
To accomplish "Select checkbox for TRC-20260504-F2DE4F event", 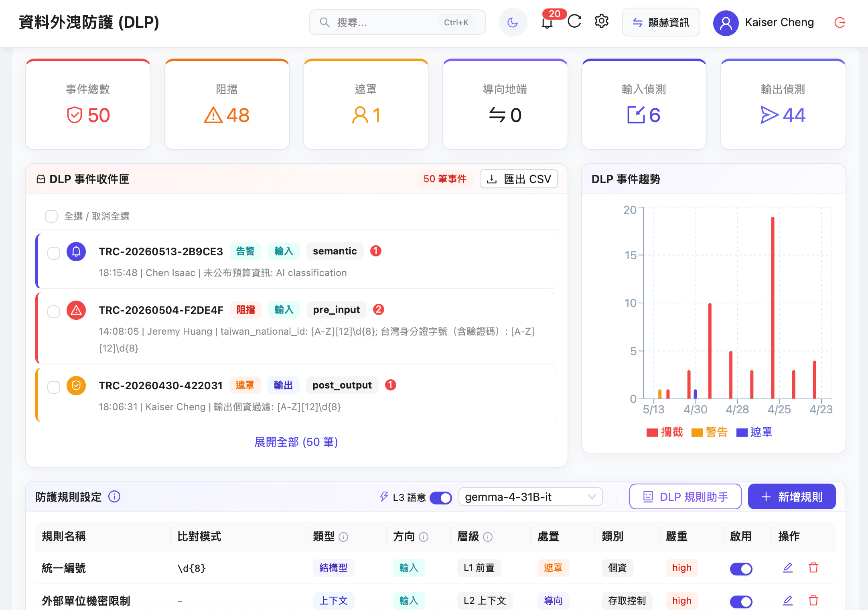I will (x=54, y=312).
